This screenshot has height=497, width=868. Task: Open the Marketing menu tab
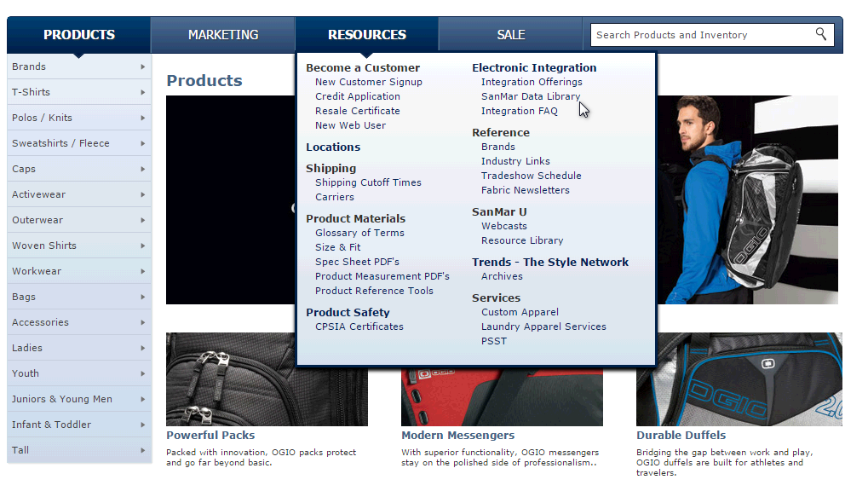pyautogui.click(x=223, y=35)
